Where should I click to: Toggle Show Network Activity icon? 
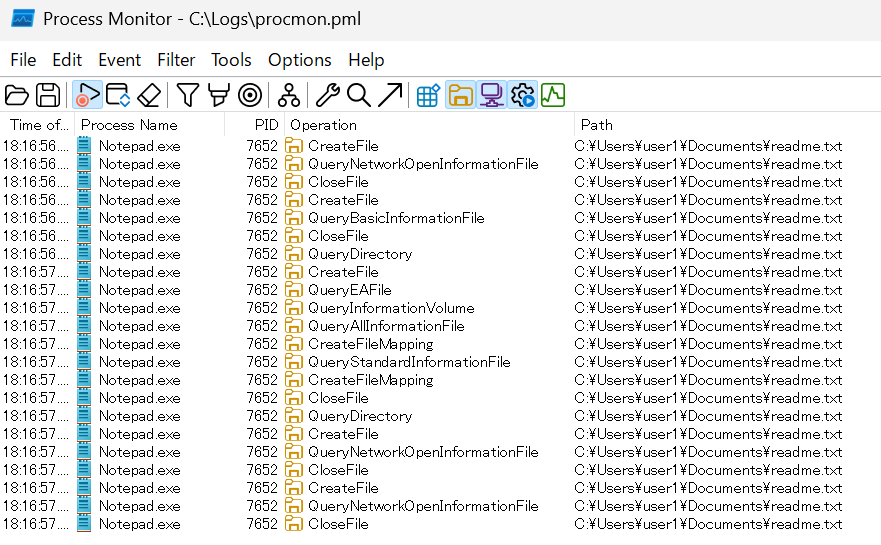pos(491,95)
